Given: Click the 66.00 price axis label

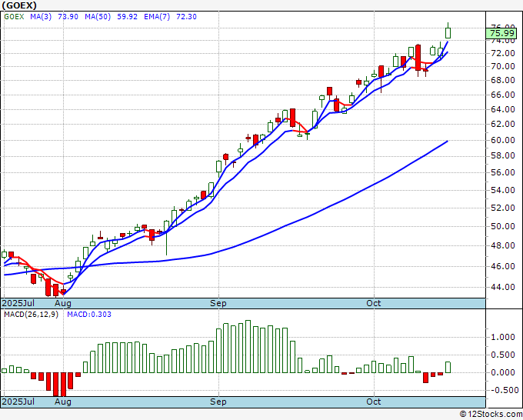Looking at the screenshot, I should pos(503,95).
